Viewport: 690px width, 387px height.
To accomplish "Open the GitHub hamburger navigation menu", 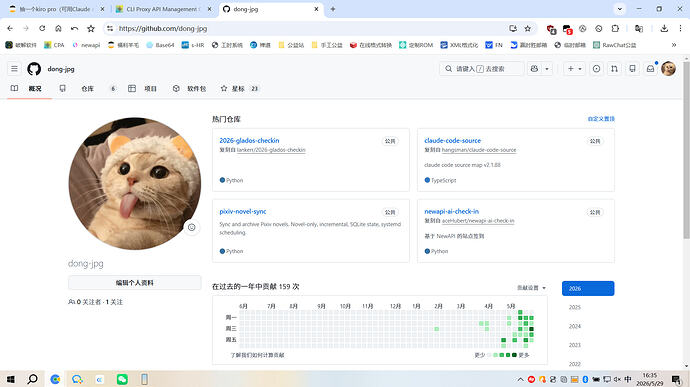I will tap(14, 69).
